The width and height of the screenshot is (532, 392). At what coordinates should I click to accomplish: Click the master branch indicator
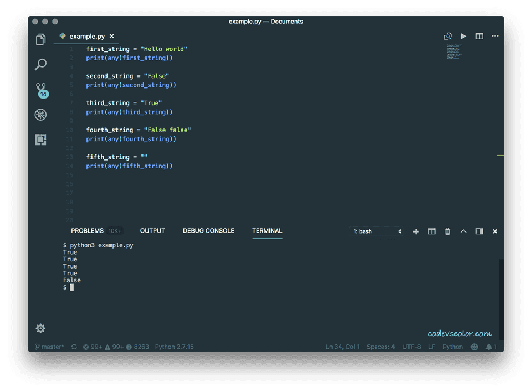[x=49, y=347]
